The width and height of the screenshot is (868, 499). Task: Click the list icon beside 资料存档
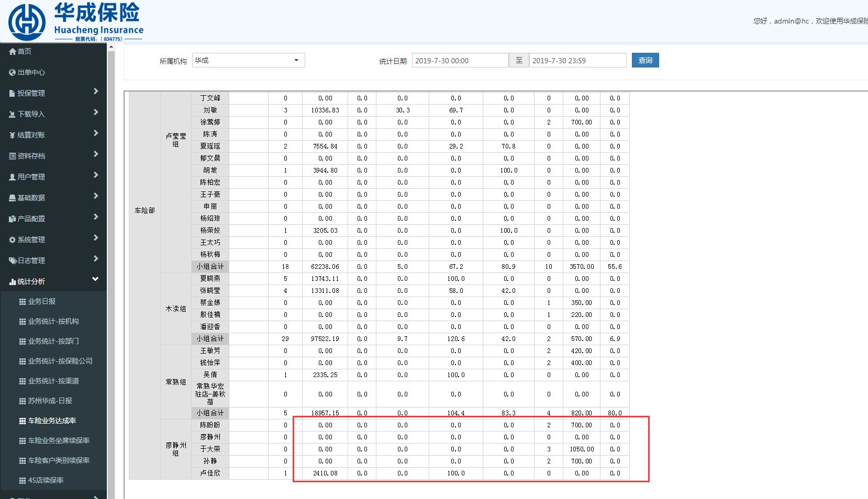[13, 156]
